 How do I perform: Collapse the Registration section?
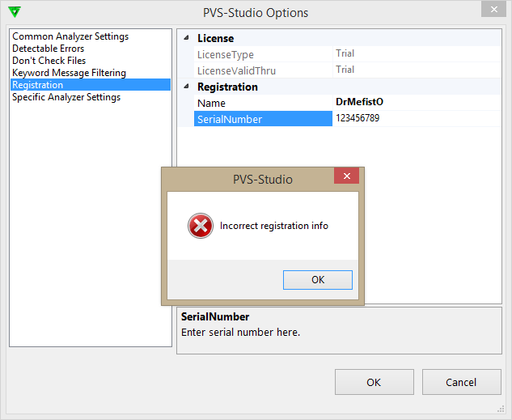point(188,87)
